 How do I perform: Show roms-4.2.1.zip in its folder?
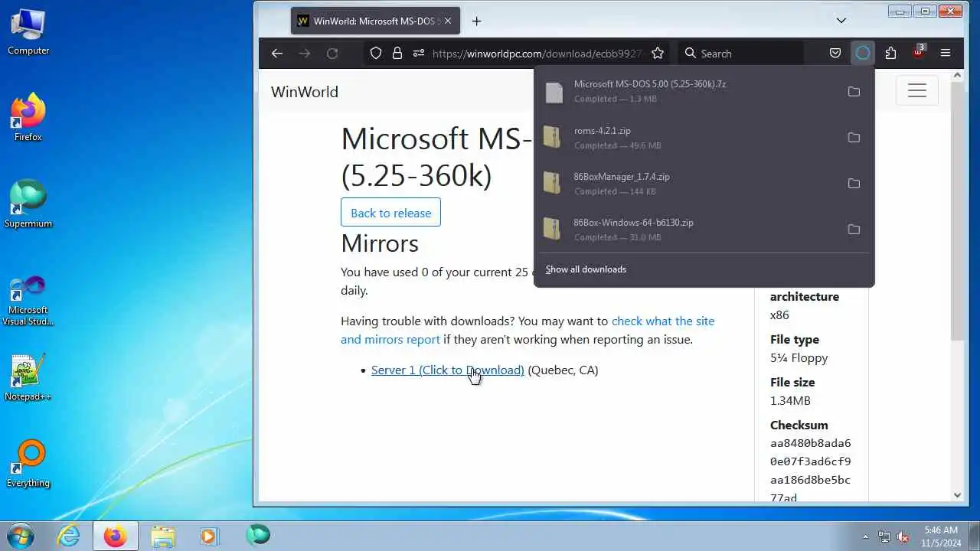pos(854,138)
